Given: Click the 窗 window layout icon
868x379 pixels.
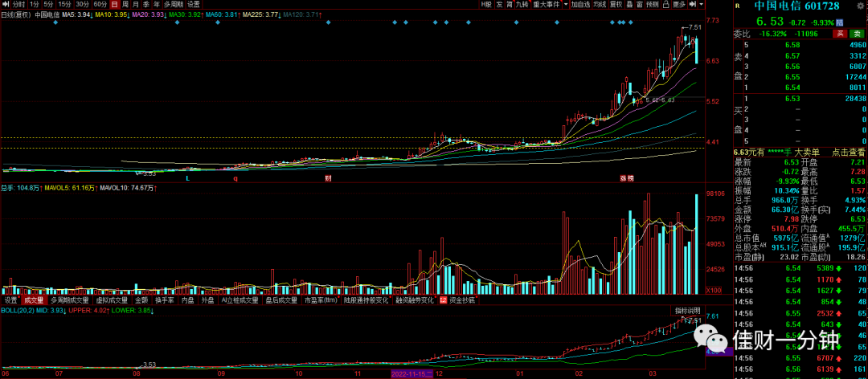Looking at the screenshot, I should (640, 4).
